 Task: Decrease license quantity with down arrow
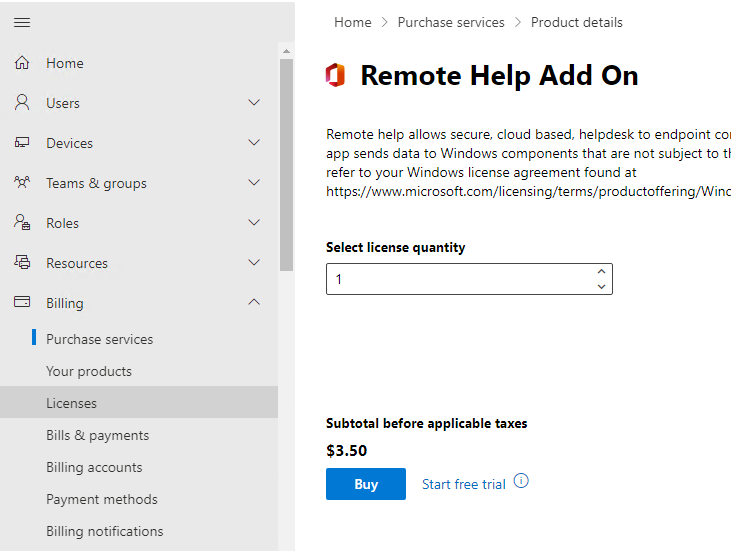coord(601,287)
